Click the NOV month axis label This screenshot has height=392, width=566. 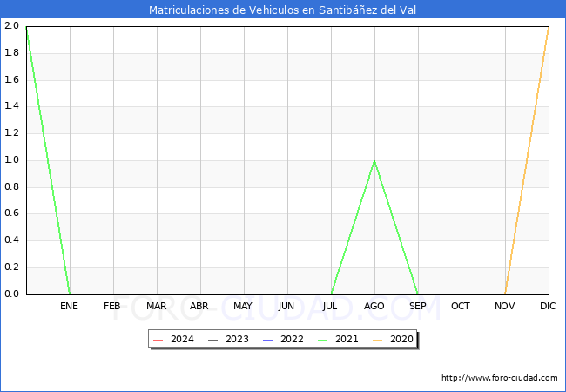tap(505, 306)
